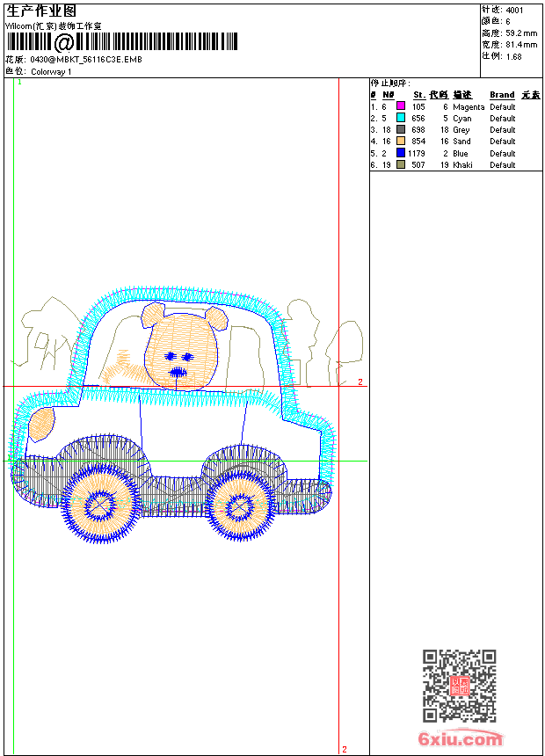545x756 pixels.
Task: Click the 'Brand' column header
Action: click(x=502, y=95)
